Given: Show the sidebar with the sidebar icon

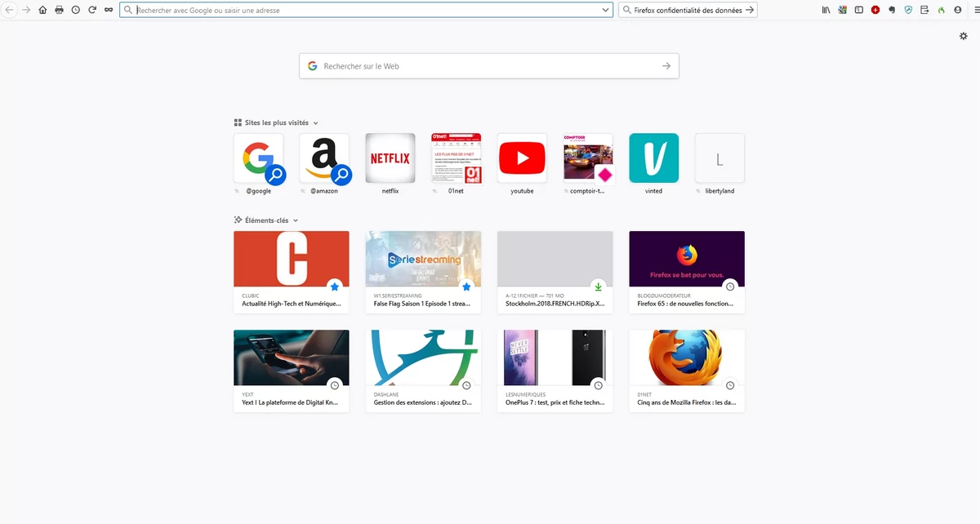Looking at the screenshot, I should pyautogui.click(x=859, y=10).
